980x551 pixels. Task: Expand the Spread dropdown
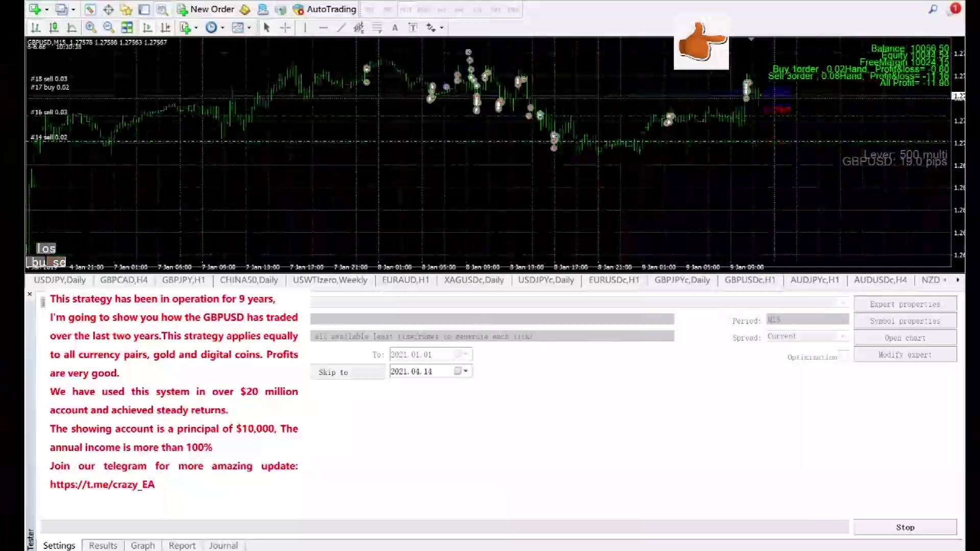coord(842,336)
